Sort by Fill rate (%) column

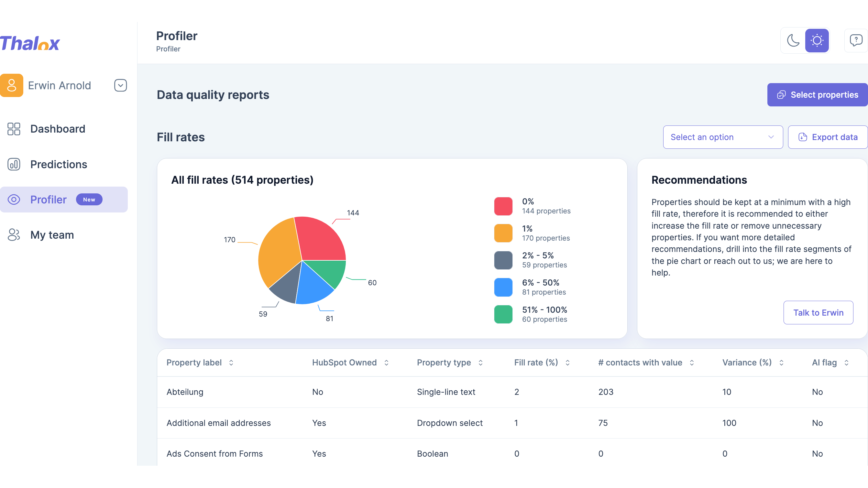(x=542, y=363)
